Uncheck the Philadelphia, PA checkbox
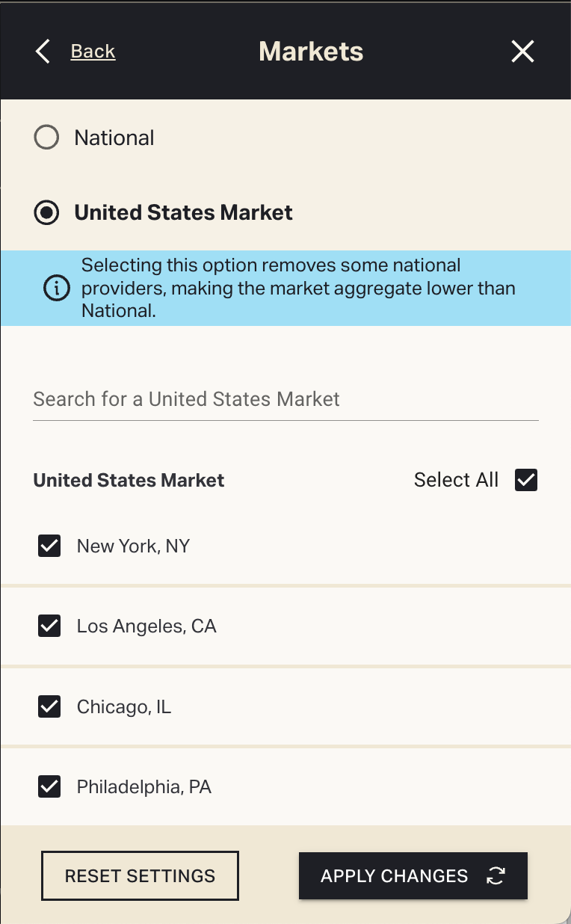The height and width of the screenshot is (924, 571). 49,787
